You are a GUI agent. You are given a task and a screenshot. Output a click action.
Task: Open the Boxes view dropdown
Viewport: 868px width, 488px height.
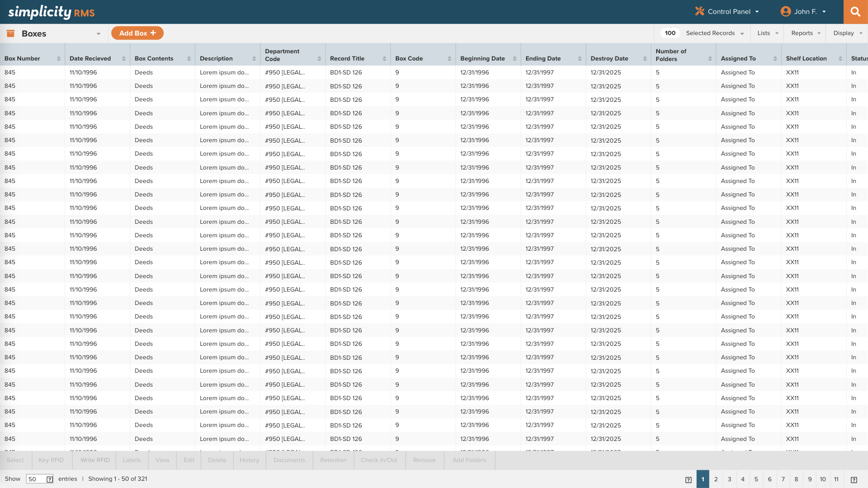coord(98,34)
